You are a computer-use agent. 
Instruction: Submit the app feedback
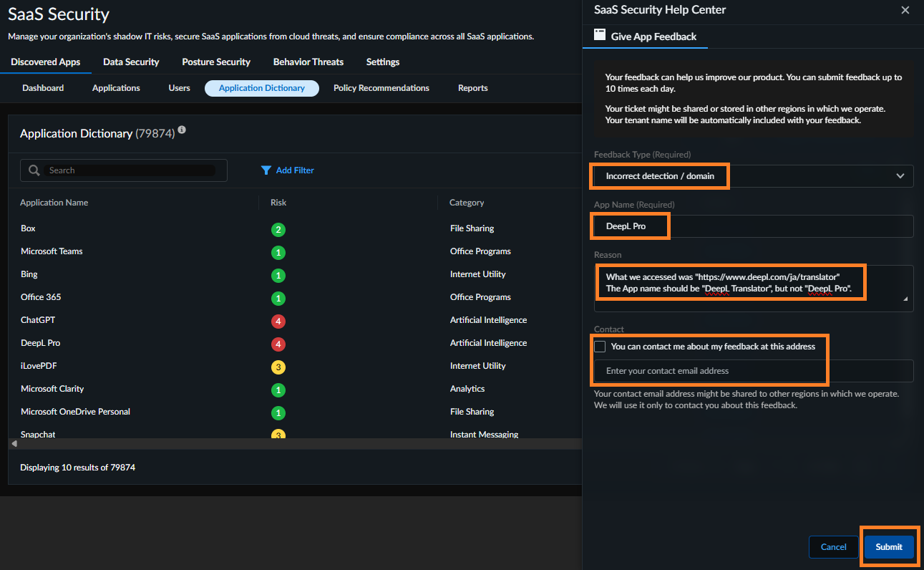[889, 547]
